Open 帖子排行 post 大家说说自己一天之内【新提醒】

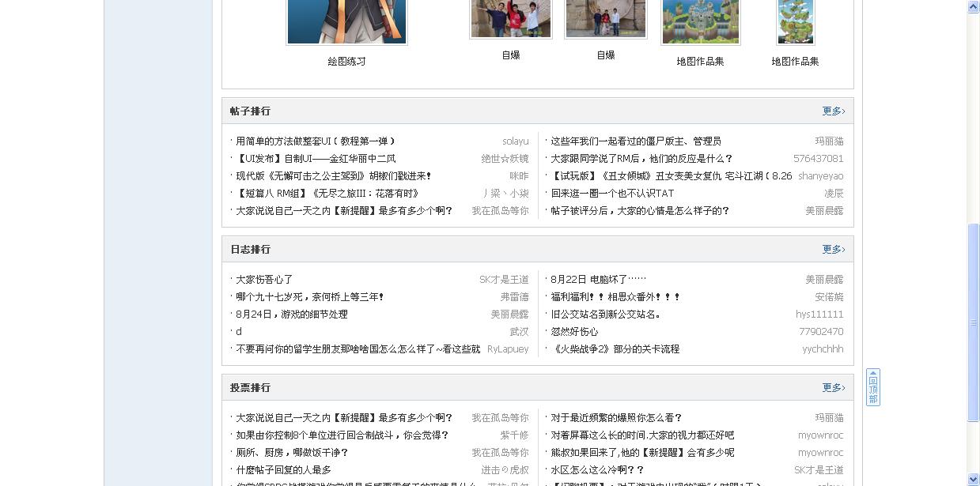pyautogui.click(x=344, y=211)
